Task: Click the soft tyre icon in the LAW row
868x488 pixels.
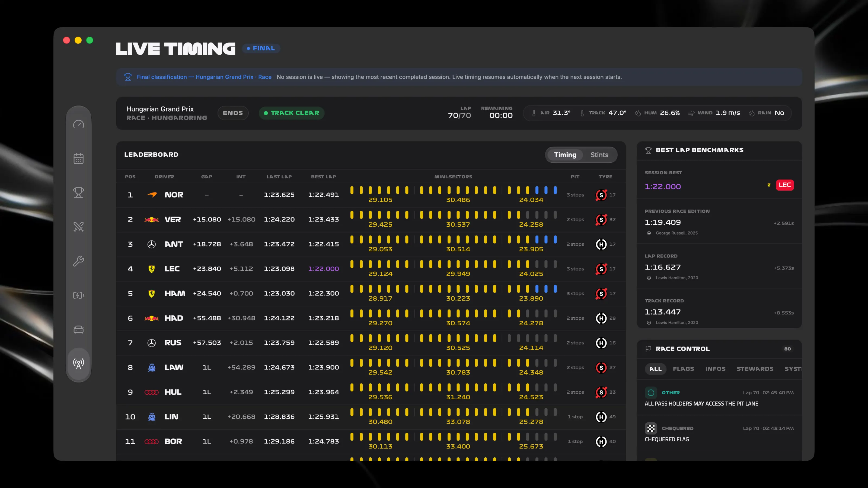Action: (x=601, y=367)
